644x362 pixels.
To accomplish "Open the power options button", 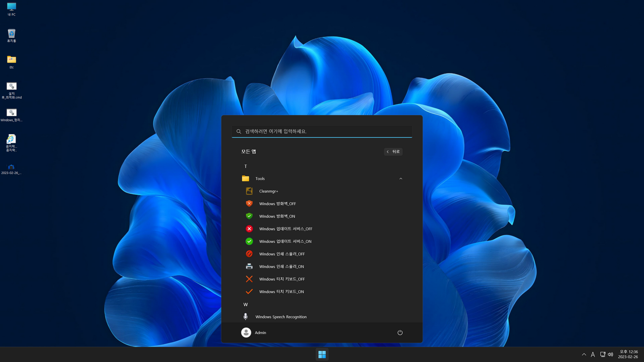I will [x=400, y=333].
